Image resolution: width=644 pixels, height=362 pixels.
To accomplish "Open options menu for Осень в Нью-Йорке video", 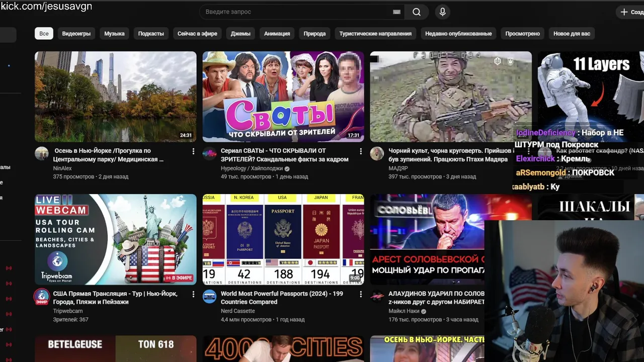I will [193, 151].
